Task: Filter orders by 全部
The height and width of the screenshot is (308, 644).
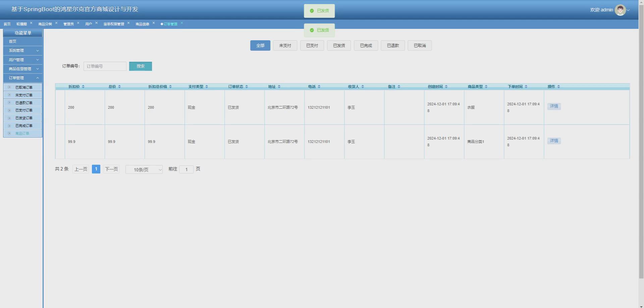Action: click(x=260, y=46)
